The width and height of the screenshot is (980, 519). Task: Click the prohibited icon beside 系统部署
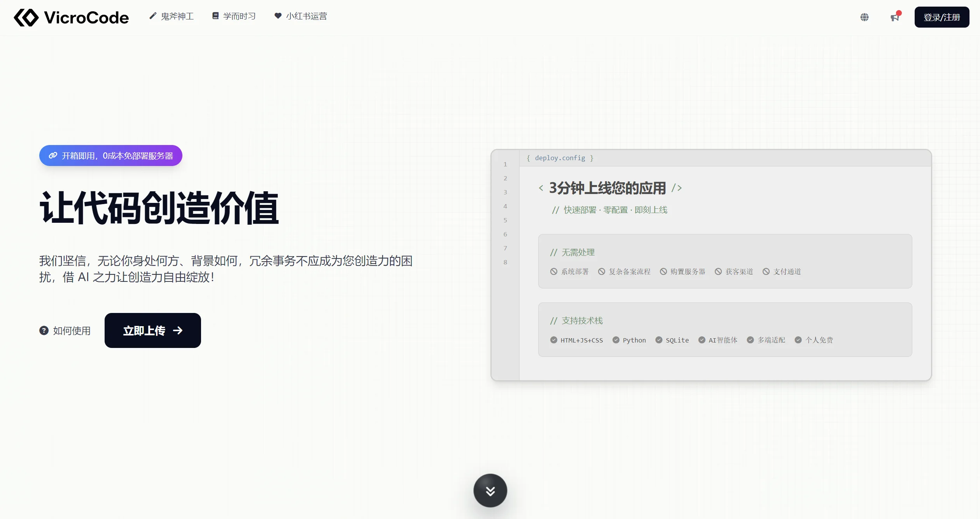tap(554, 271)
